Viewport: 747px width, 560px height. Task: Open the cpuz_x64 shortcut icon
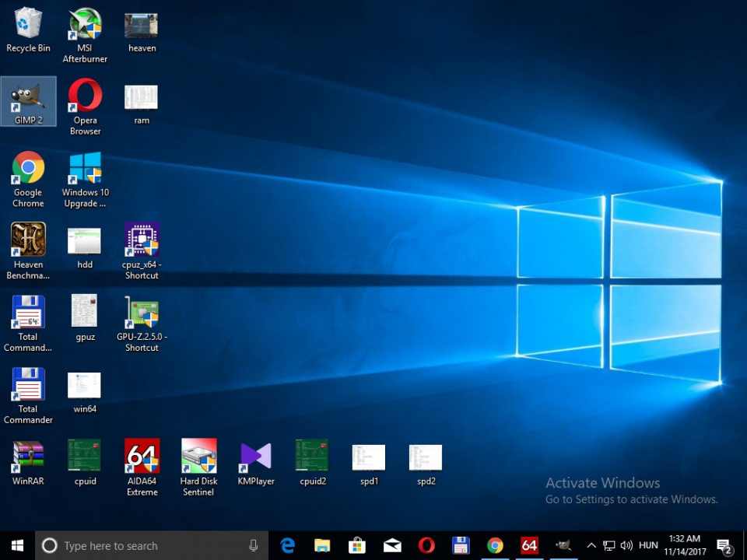[142, 250]
